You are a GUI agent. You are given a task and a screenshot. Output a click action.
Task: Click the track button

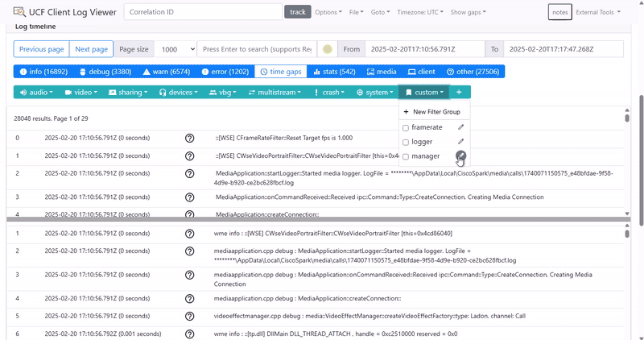298,12
